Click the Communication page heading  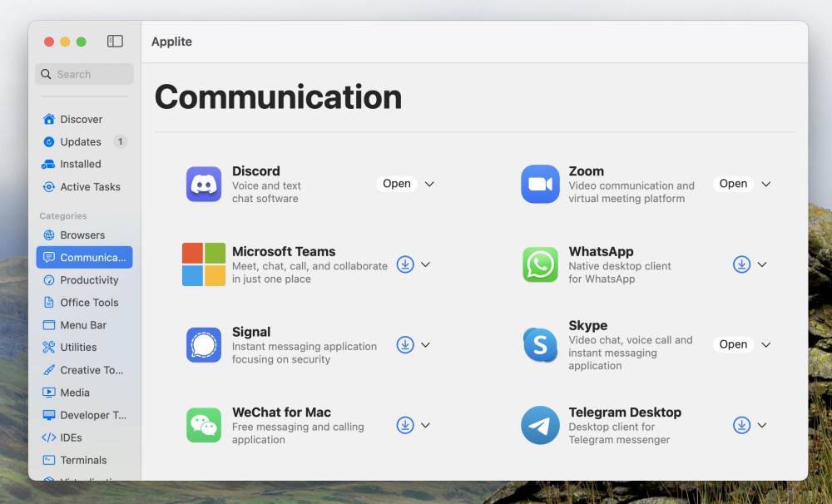[279, 97]
